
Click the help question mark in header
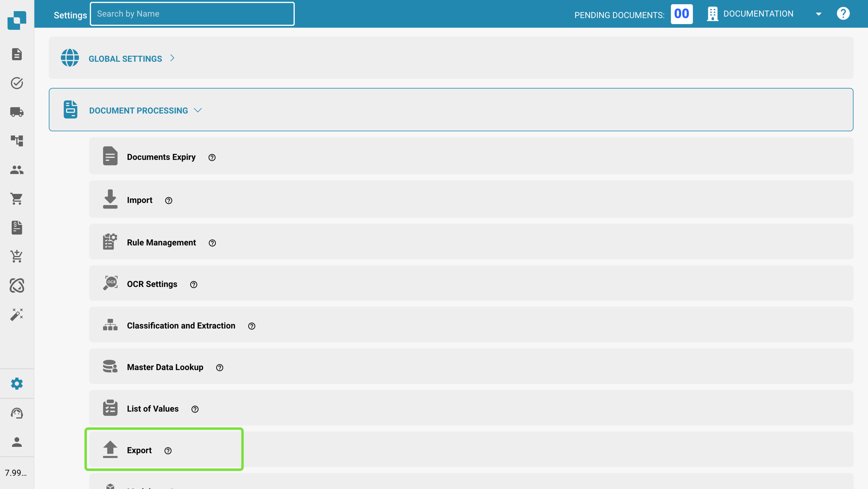(x=843, y=14)
